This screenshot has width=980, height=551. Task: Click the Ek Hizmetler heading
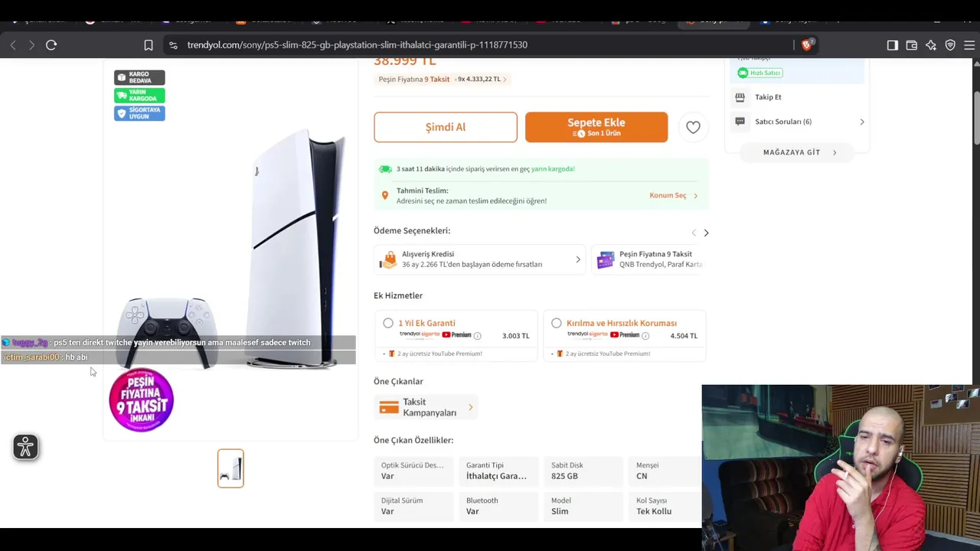point(398,295)
